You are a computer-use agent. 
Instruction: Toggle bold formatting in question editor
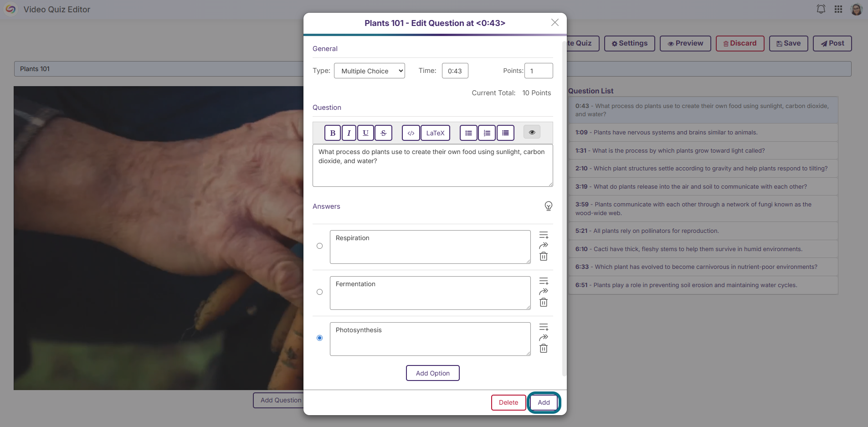point(333,133)
